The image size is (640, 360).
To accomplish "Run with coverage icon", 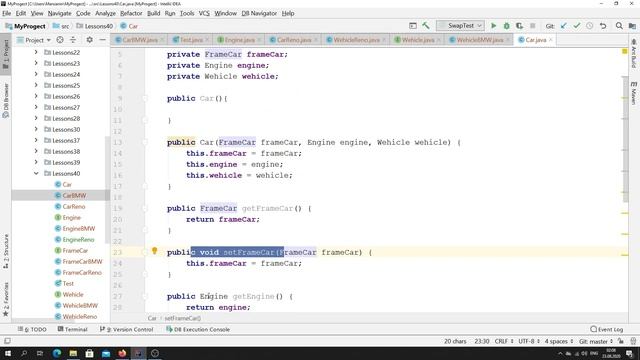I will pyautogui.click(x=519, y=26).
